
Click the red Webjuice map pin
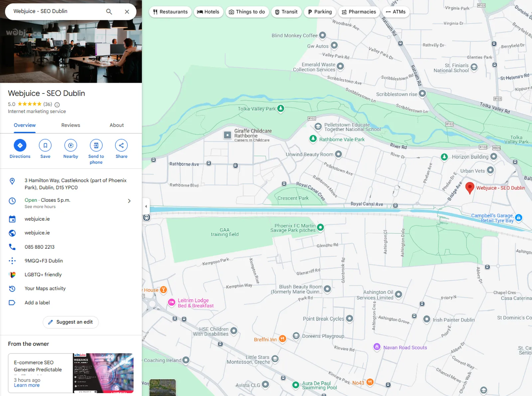[x=469, y=188]
